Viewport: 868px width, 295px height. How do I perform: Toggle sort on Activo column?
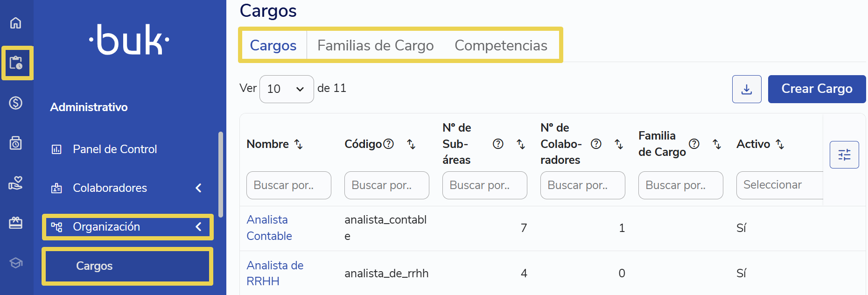coord(780,144)
